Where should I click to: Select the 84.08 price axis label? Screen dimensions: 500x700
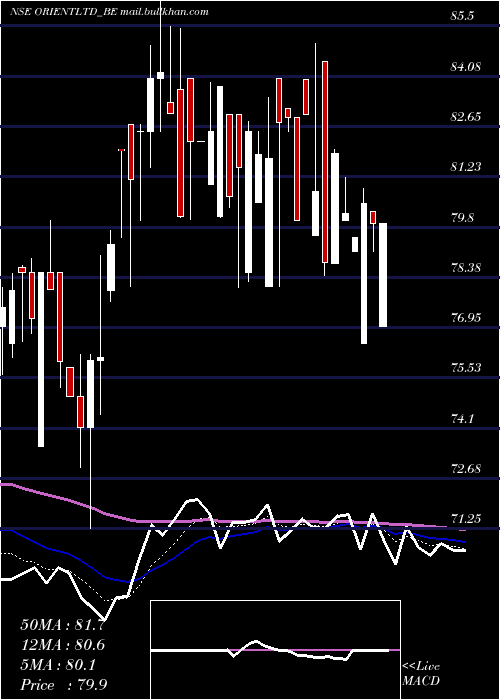click(466, 67)
